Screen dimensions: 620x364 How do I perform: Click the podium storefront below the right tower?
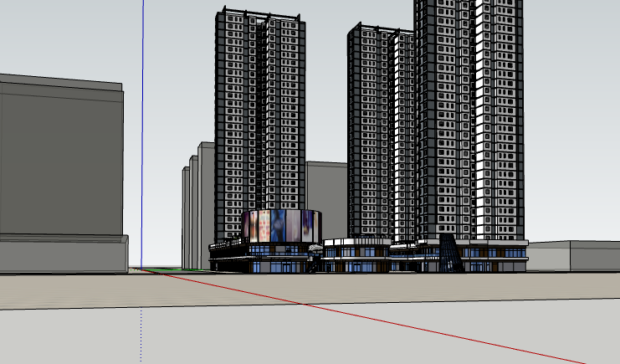[x=494, y=255]
